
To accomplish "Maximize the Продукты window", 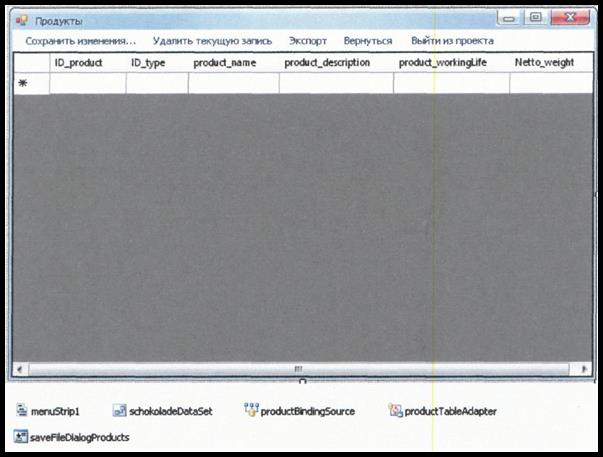I will click(x=535, y=18).
